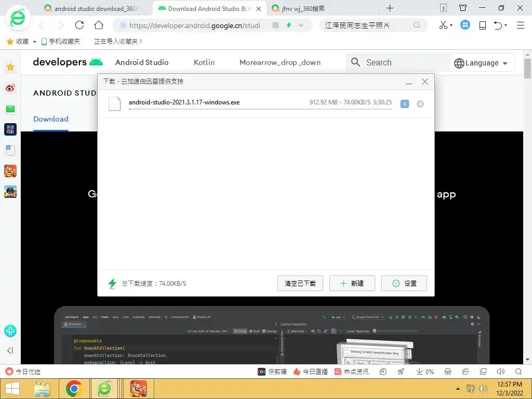This screenshot has height=399, width=532.
Task: Click the forward navigation arrow
Action: click(x=61, y=25)
